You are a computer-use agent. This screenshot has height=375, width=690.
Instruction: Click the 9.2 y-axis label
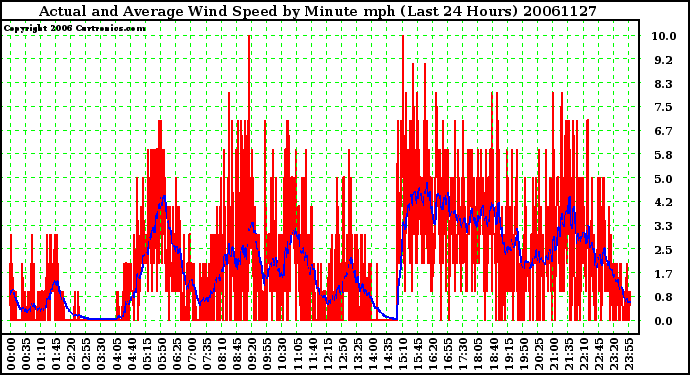tap(664, 60)
